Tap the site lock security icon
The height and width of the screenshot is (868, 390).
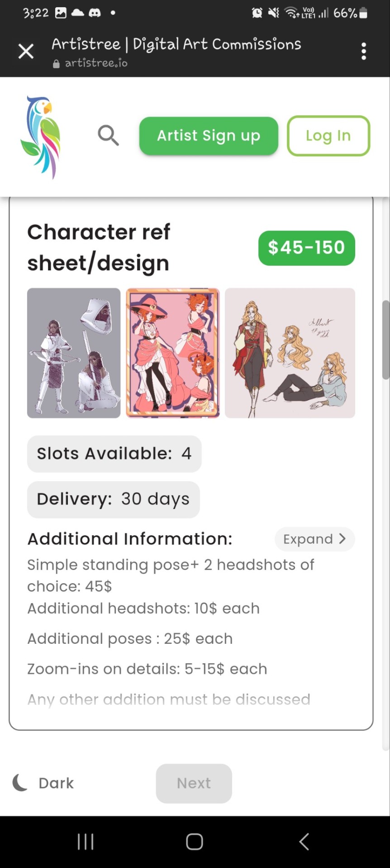56,64
